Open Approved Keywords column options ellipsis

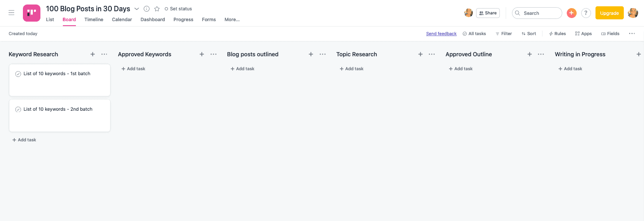(x=213, y=54)
